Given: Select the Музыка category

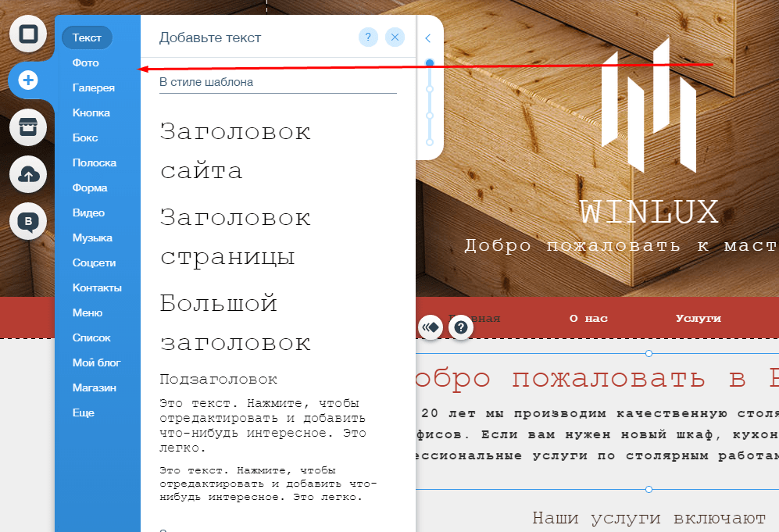Looking at the screenshot, I should click(92, 238).
